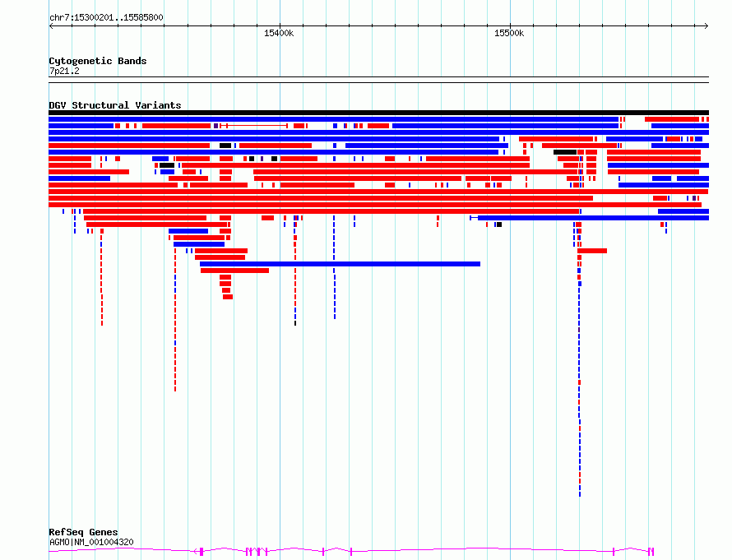
Task: Click the right arrowhead of the scale ruler
Action: (707, 26)
